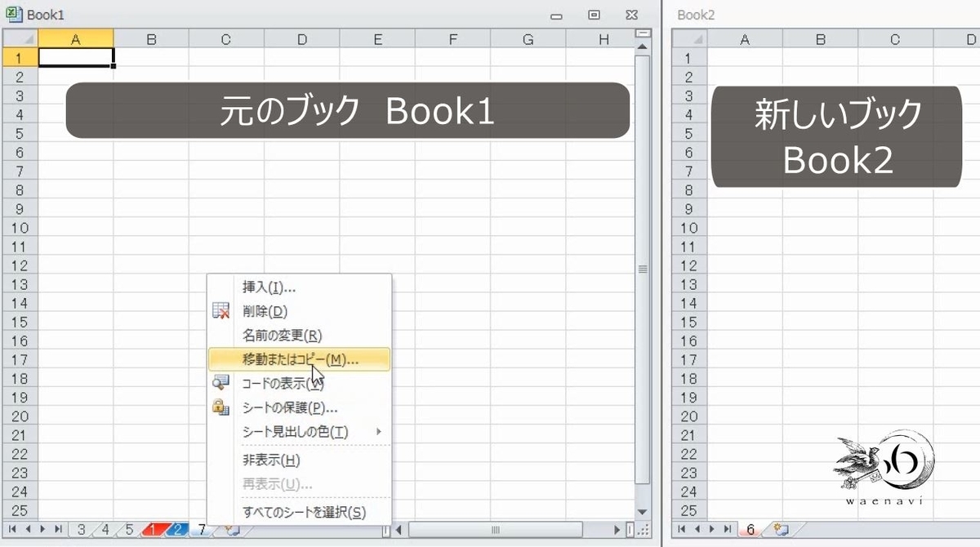This screenshot has height=547, width=980.
Task: Switch to sheet tab 7 in Book1
Action: 201,531
